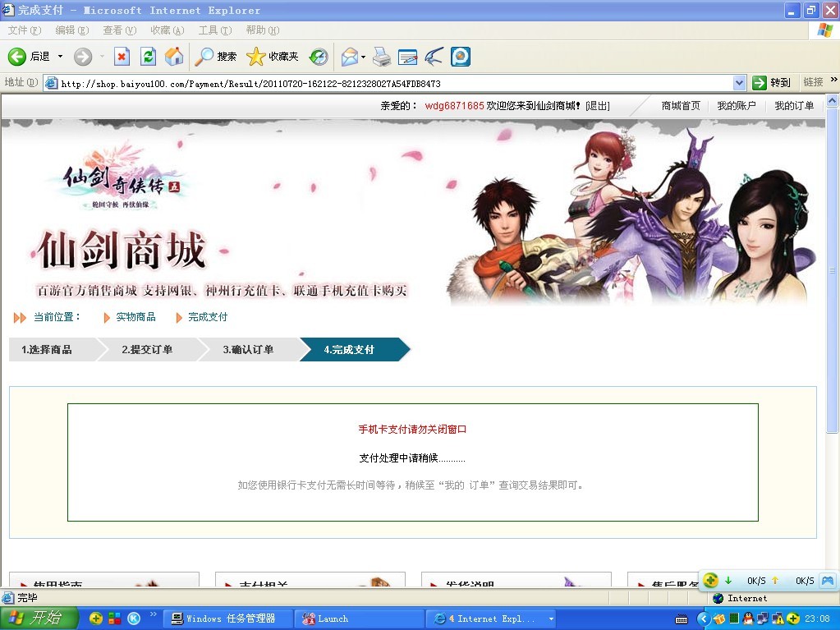Open the History clock icon

click(x=319, y=56)
